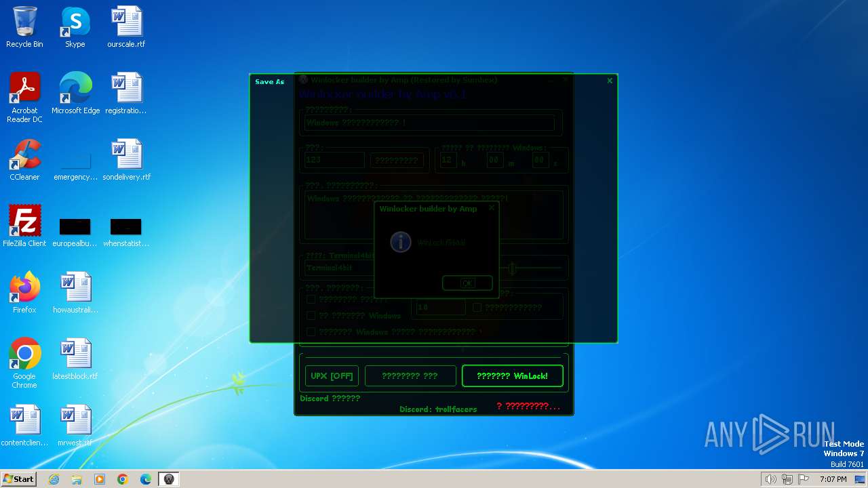Switch to the Winlocker builder taskbar item

169,479
